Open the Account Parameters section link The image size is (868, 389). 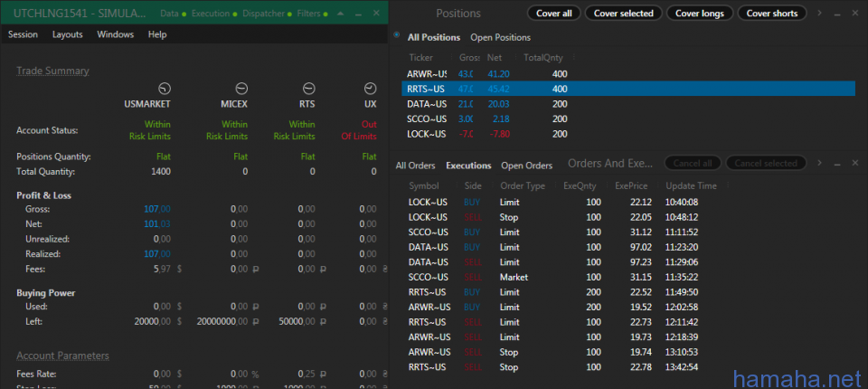click(x=62, y=356)
